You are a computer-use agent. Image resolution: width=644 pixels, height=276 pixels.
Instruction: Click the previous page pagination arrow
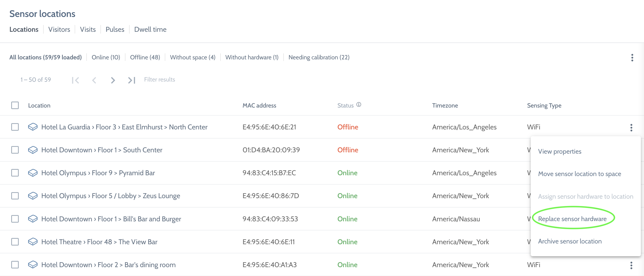pyautogui.click(x=94, y=80)
